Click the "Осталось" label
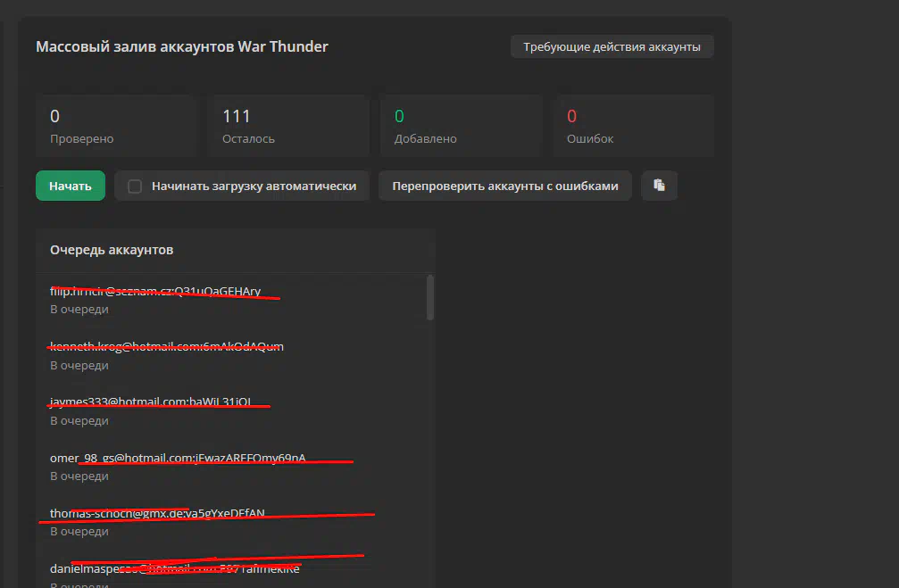Image resolution: width=899 pixels, height=588 pixels. pos(248,138)
